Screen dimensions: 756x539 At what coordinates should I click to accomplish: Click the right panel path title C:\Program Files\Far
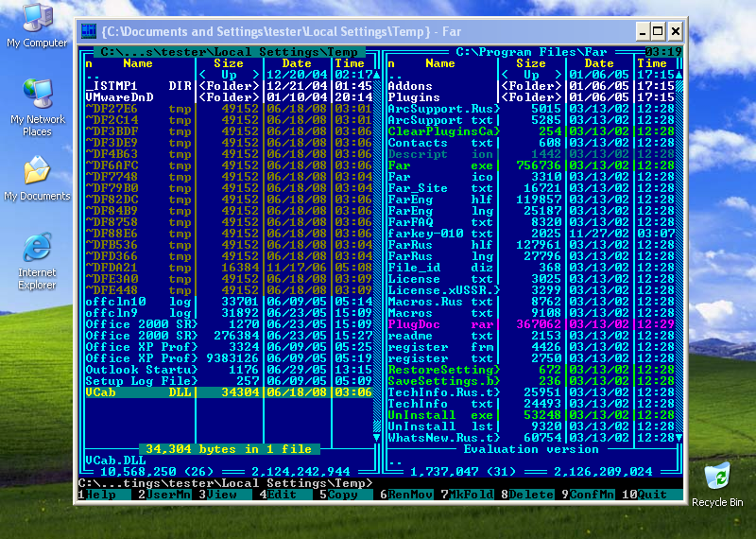[x=531, y=52]
